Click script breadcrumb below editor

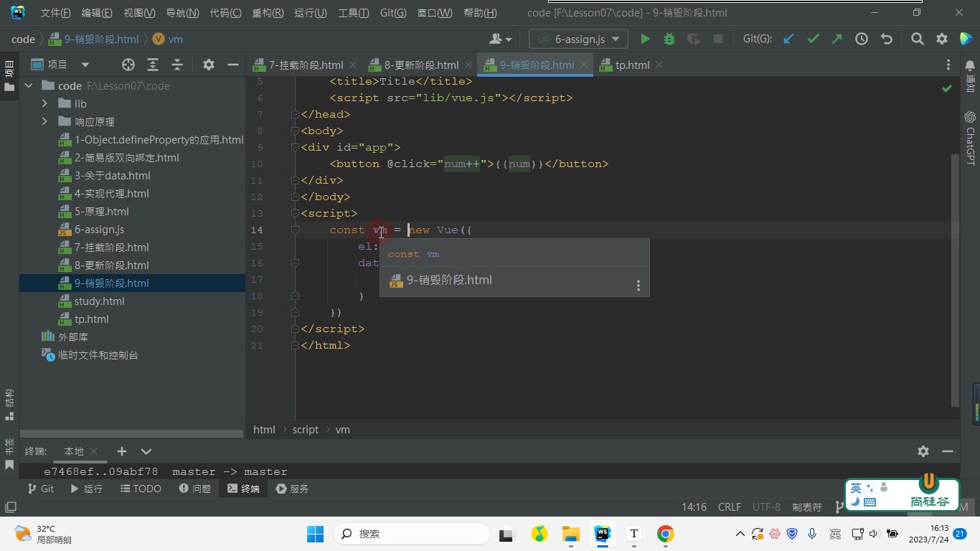tap(305, 430)
